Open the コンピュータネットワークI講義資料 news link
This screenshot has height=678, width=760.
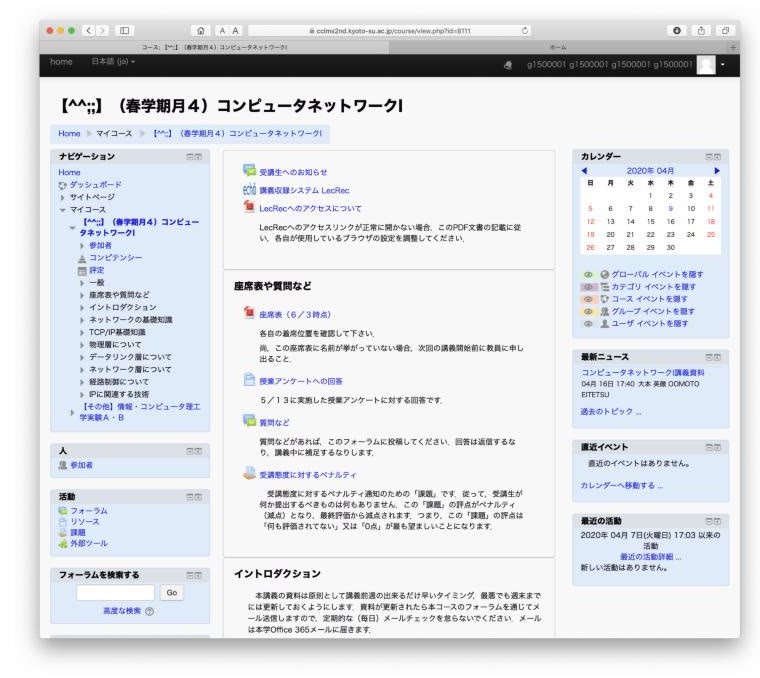pyautogui.click(x=643, y=373)
